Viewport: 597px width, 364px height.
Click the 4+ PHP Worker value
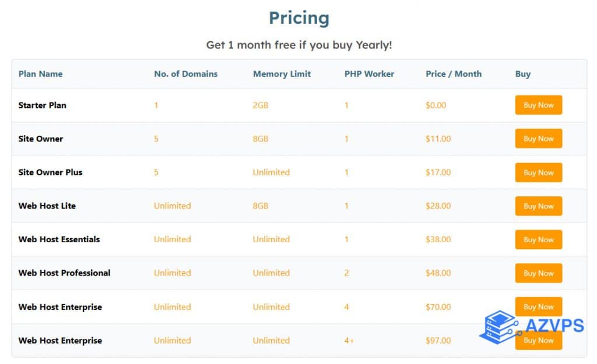pos(349,341)
